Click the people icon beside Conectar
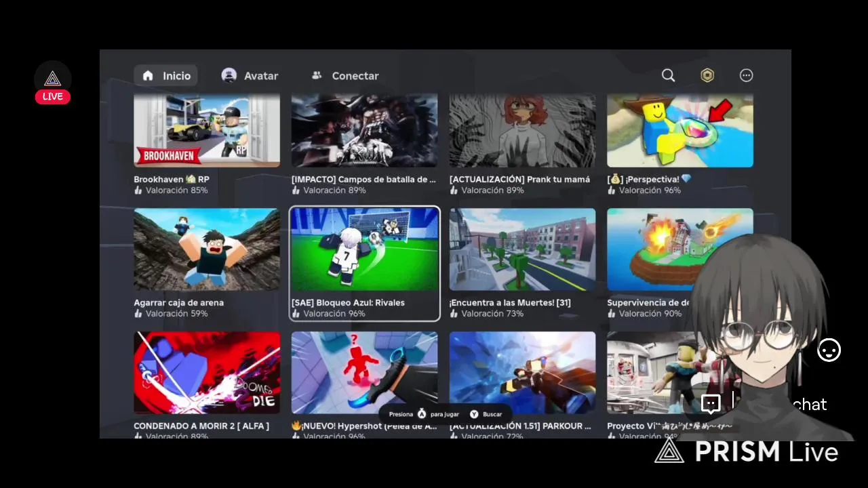Image resolution: width=868 pixels, height=488 pixels. 317,75
